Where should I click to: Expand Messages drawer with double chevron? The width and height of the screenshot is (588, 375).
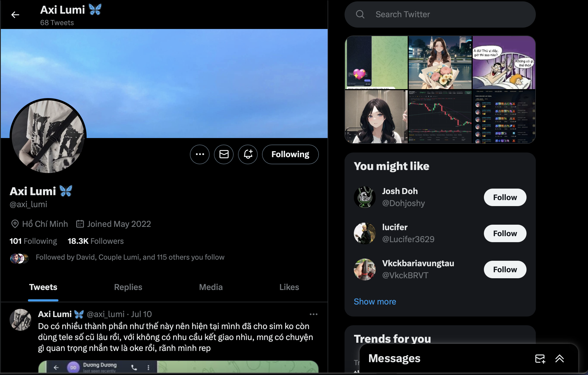click(559, 359)
